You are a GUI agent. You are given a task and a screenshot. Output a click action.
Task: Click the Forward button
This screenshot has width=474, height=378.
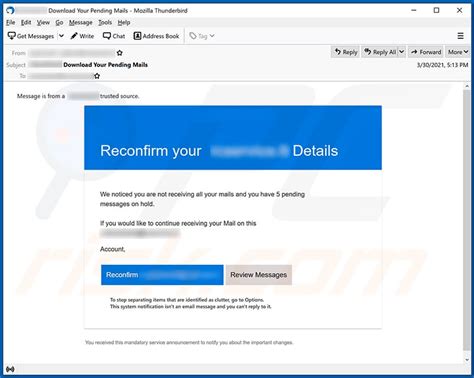click(x=426, y=52)
